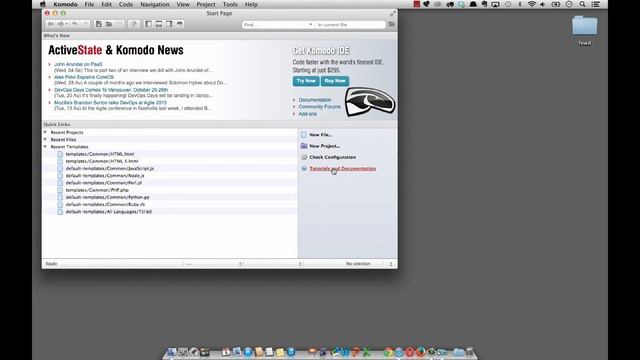Open the Alex Polvi Explains CoreOS article
Image resolution: width=640 pixels, height=360 pixels.
[84, 77]
